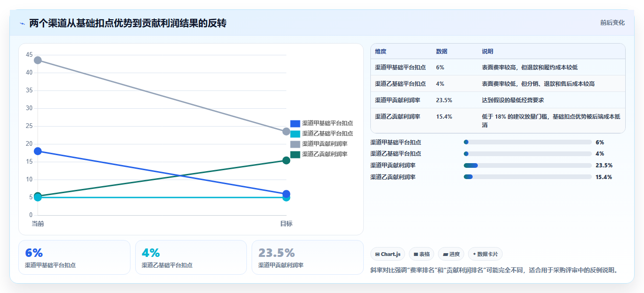Screen dimensions: 644x293
Task: Click the progress bar for 渠道乙基础平台扣点
Action: pos(528,154)
